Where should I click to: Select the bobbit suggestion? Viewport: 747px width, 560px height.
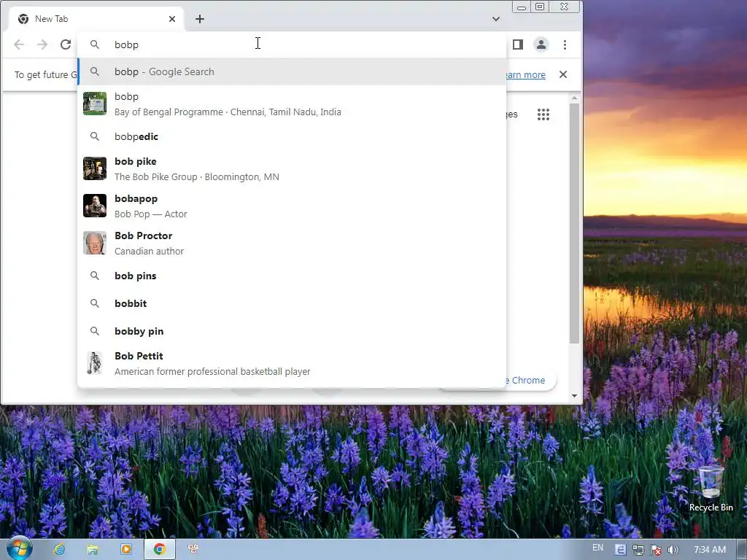292,303
